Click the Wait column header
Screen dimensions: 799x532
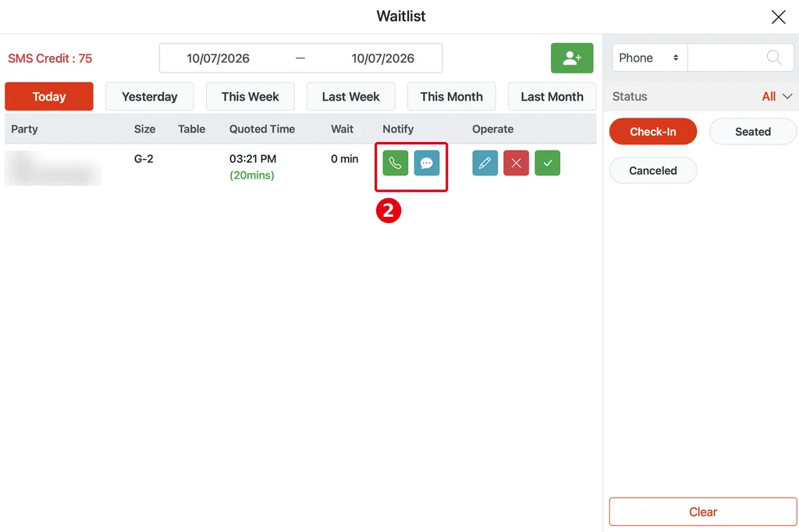[342, 129]
